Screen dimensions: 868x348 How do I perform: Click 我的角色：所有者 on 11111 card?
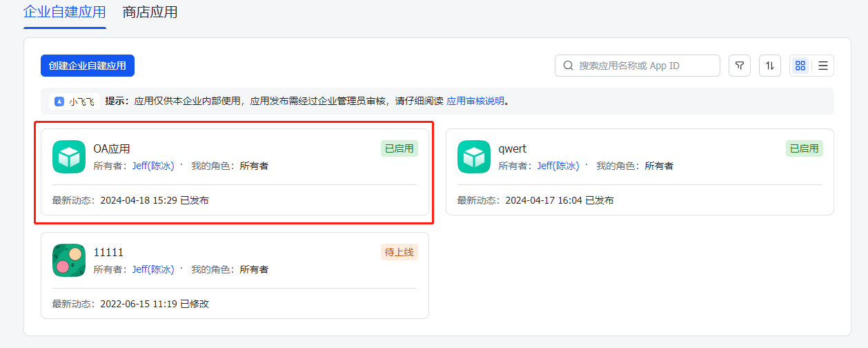[x=230, y=269]
